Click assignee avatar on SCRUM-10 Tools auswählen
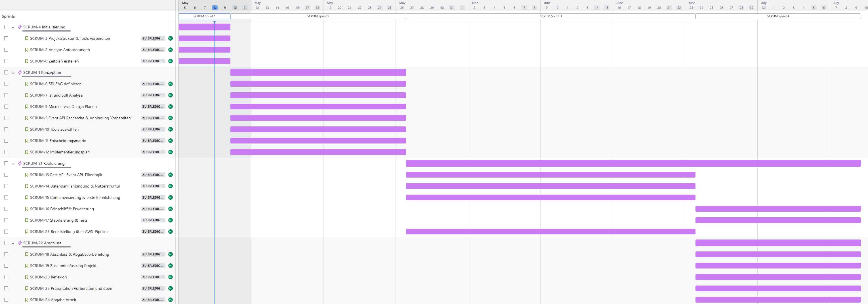Image resolution: width=868 pixels, height=304 pixels. coord(171,129)
